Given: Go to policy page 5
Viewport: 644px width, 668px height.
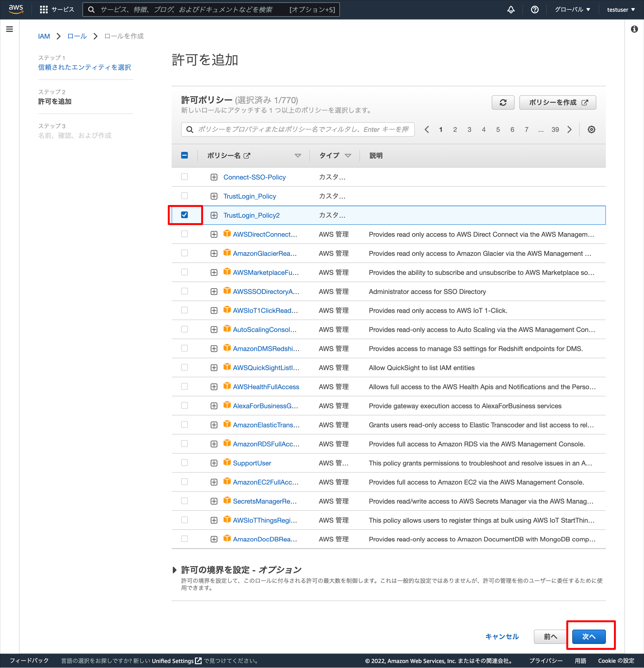Looking at the screenshot, I should pos(498,129).
